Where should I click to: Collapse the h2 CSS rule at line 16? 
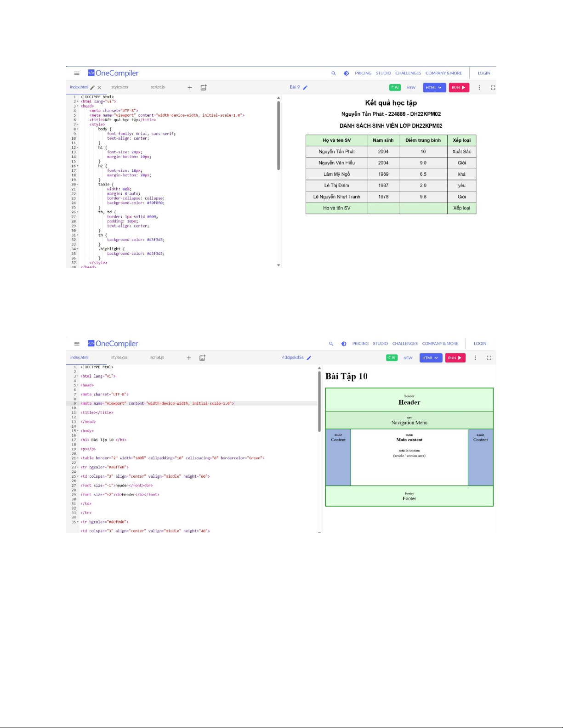pos(78,166)
